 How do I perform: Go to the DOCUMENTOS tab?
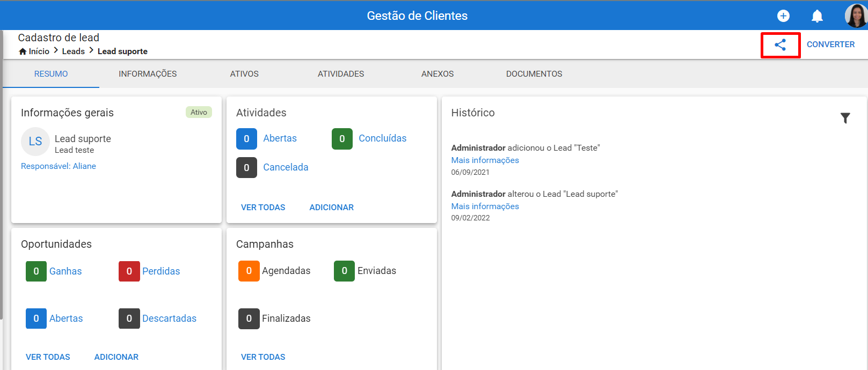(x=534, y=74)
